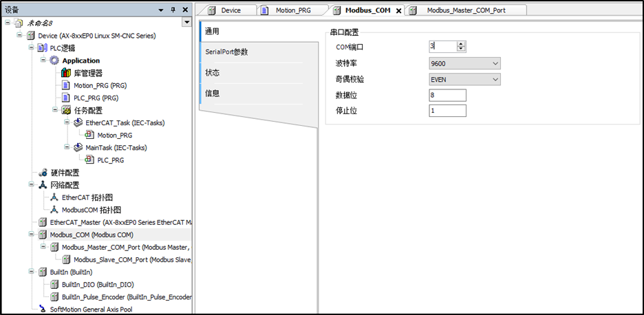The width and height of the screenshot is (644, 315).
Task: Select the 网络配置 network configuration icon
Action: 43,185
